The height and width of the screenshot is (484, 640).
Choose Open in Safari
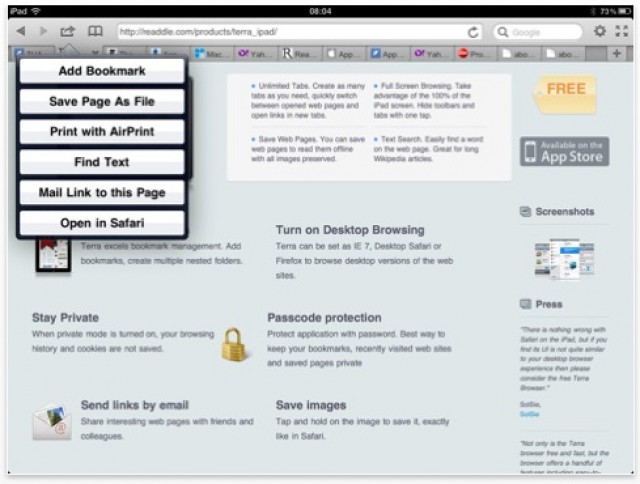102,223
